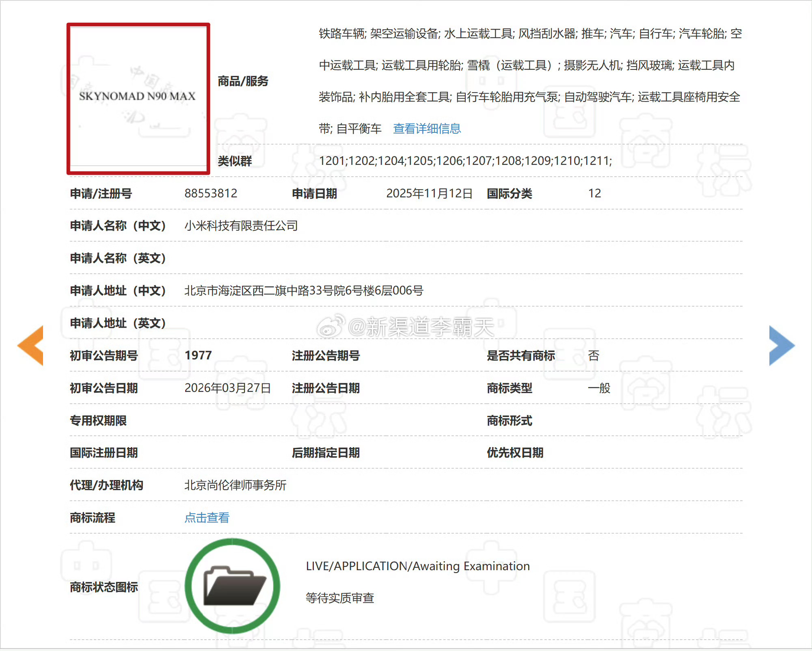812x651 pixels.
Task: Open 查看详细信息 link
Action: (x=427, y=129)
